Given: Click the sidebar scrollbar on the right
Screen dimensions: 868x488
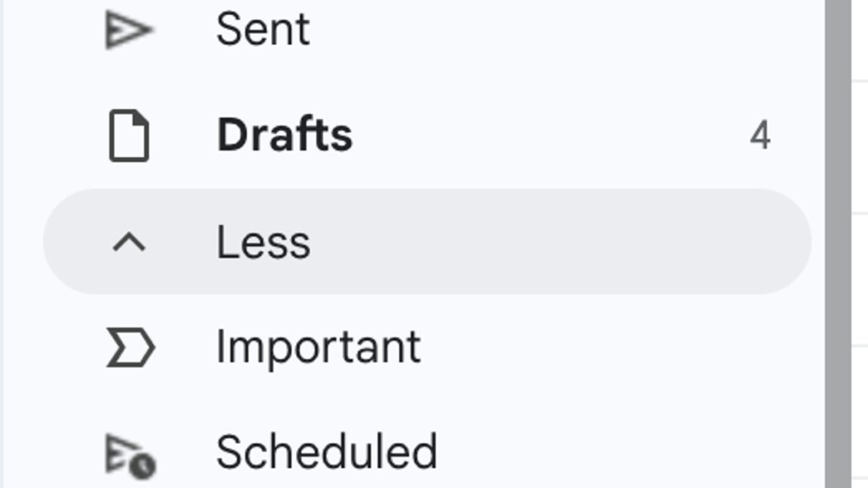Looking at the screenshot, I should [x=837, y=244].
